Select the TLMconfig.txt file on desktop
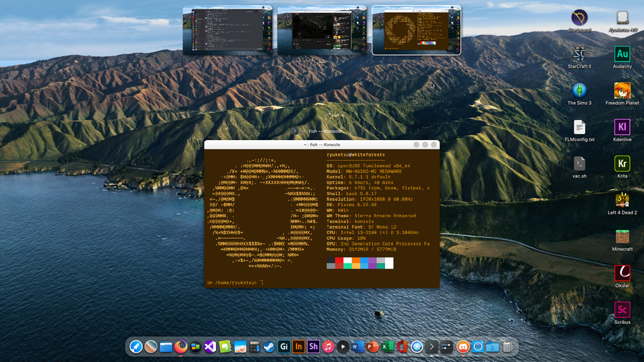 click(x=580, y=127)
